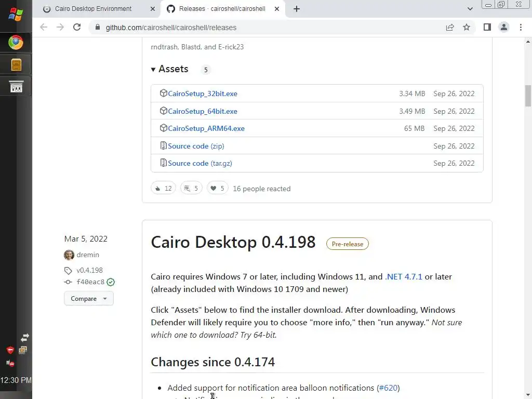Switch to Cairo Desktop Environment tab
Image resolution: width=532 pixels, height=399 pixels.
(94, 9)
